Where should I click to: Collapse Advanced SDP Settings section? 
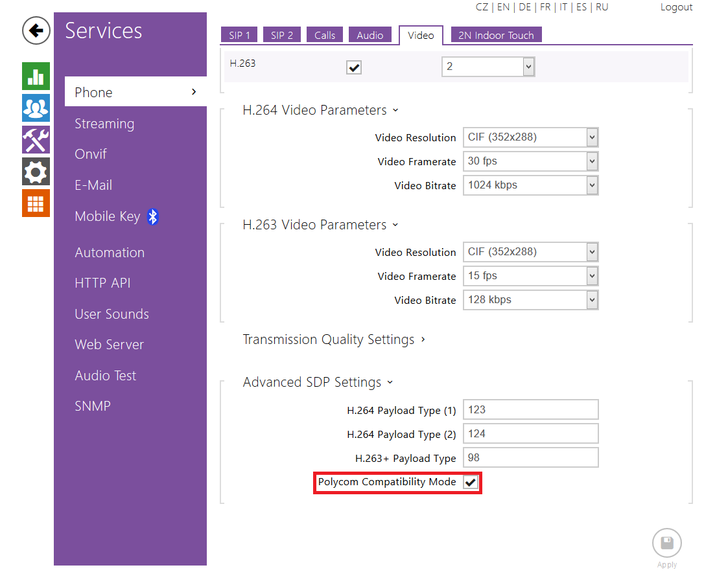[318, 382]
